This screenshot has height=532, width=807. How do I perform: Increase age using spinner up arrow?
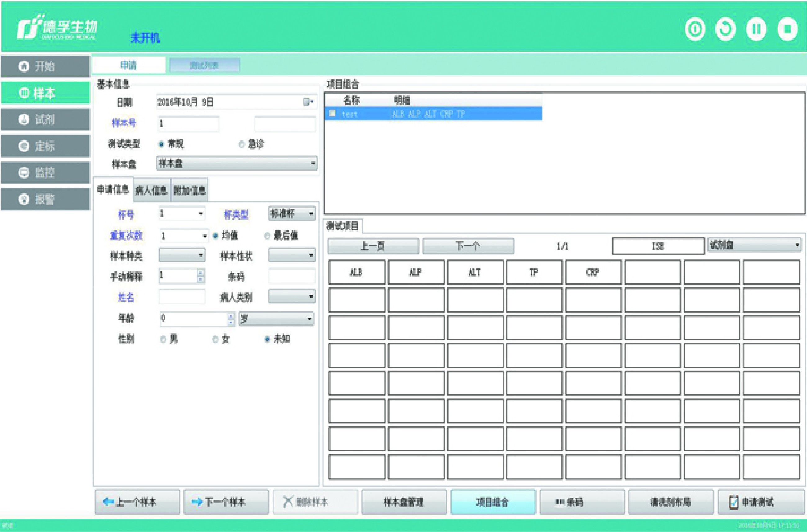tap(231, 316)
